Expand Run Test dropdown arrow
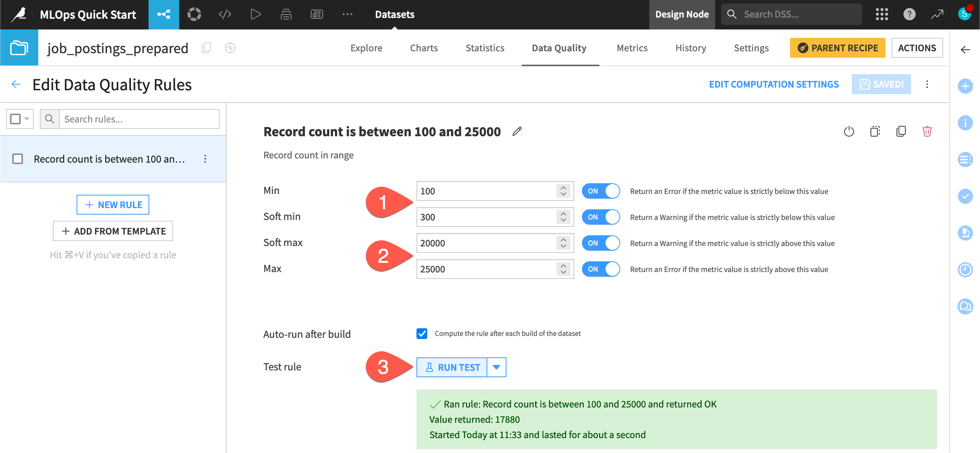The height and width of the screenshot is (453, 980). coord(497,367)
